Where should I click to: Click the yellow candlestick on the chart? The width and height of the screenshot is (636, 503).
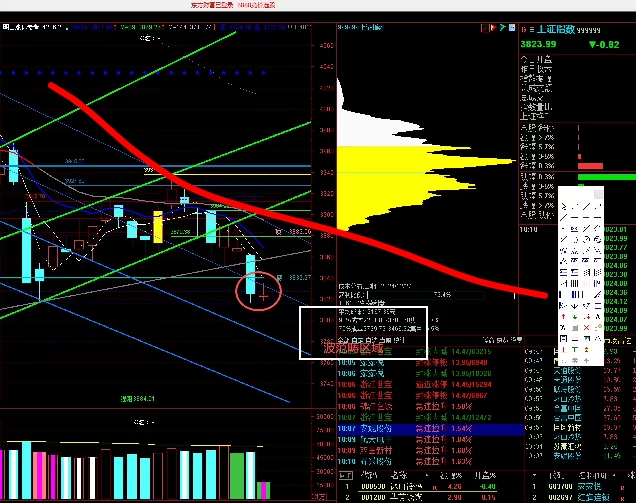(x=158, y=226)
